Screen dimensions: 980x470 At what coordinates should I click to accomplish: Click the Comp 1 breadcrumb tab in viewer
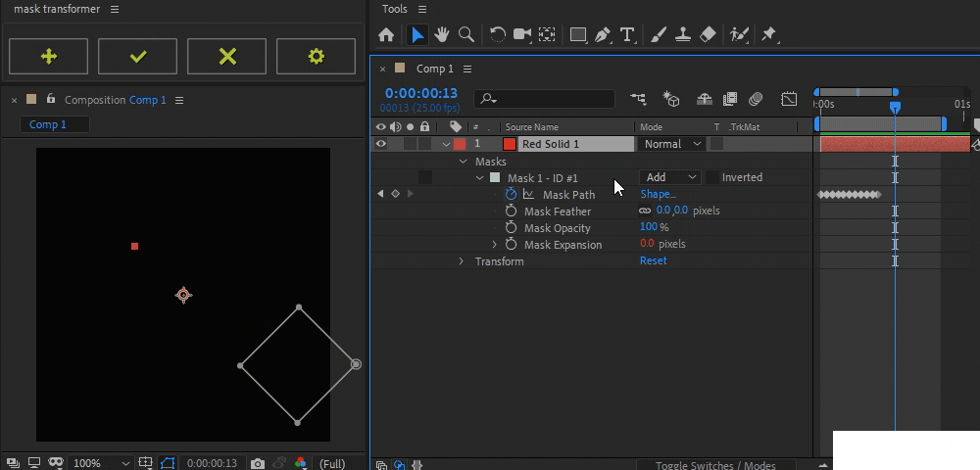(x=47, y=124)
